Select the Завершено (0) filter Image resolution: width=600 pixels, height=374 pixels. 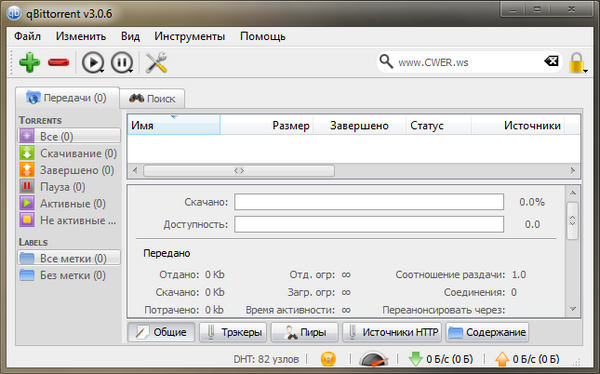[69, 170]
